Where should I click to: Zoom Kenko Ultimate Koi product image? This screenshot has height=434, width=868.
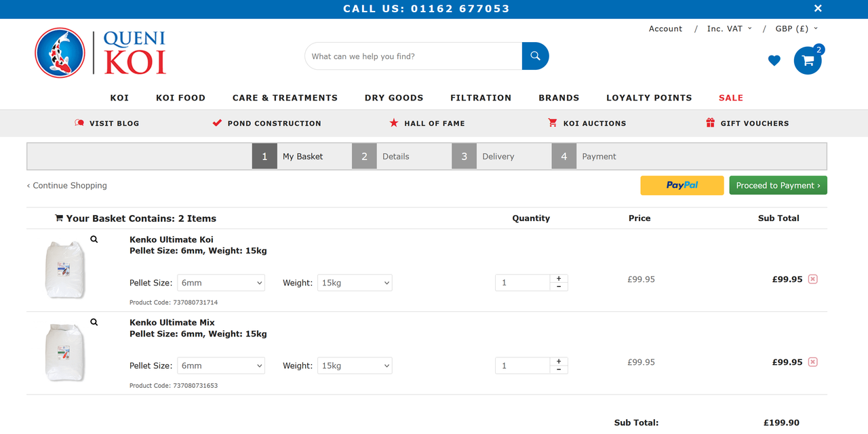94,239
